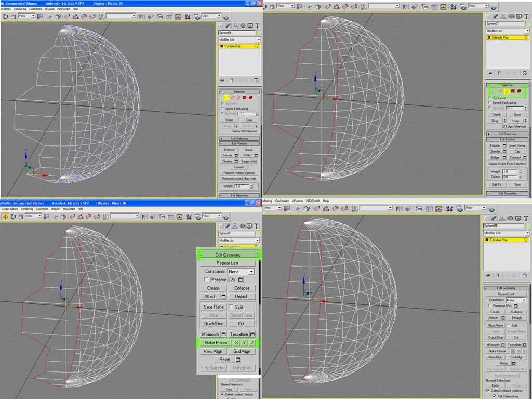Image resolution: width=532 pixels, height=399 pixels.
Task: Collapse Edit Borders rollout header
Action: tap(507, 139)
